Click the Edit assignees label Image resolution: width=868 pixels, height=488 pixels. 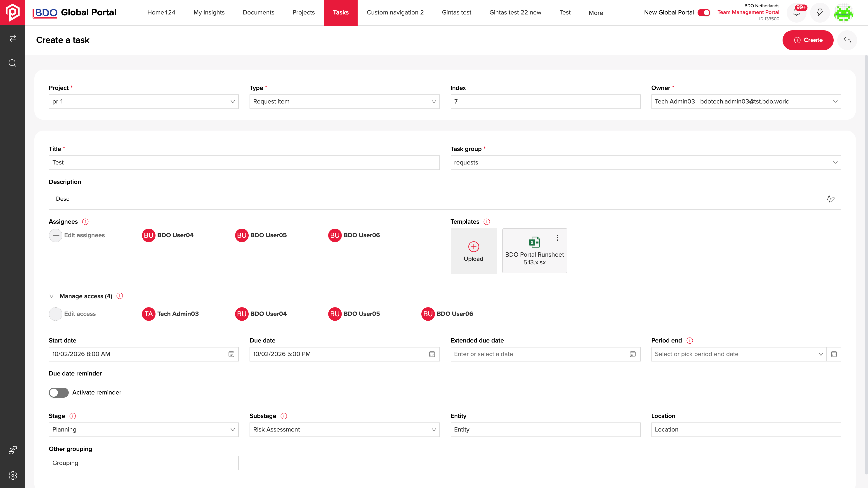(84, 235)
